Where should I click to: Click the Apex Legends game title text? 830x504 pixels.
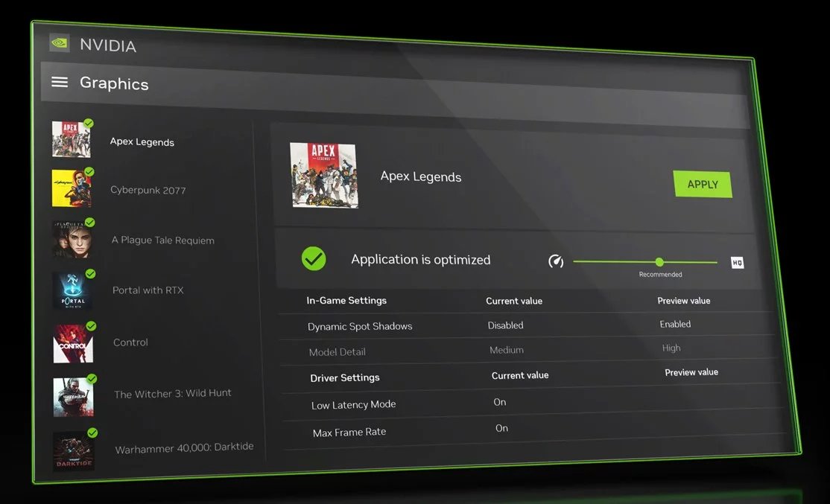[x=421, y=177]
